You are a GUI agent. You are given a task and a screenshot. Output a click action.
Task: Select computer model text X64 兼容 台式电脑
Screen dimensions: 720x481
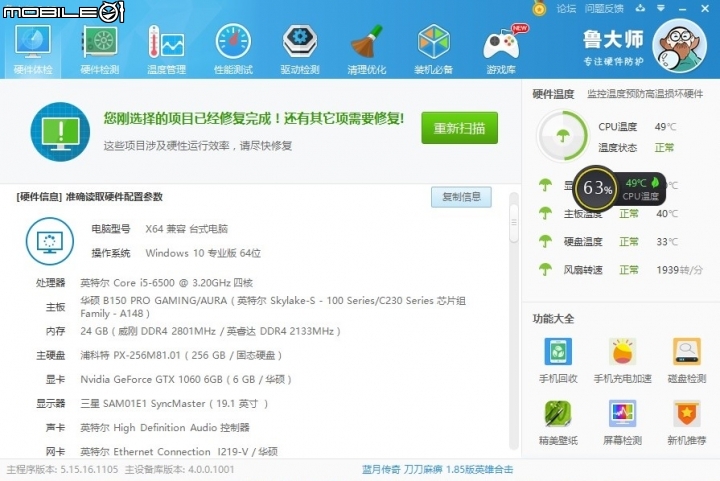coord(186,229)
